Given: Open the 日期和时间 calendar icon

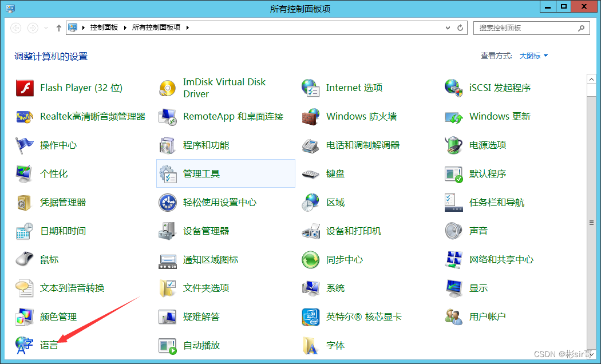Looking at the screenshot, I should coord(25,231).
